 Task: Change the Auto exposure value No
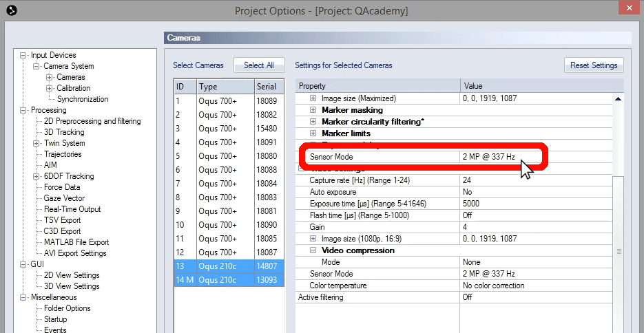click(536, 192)
